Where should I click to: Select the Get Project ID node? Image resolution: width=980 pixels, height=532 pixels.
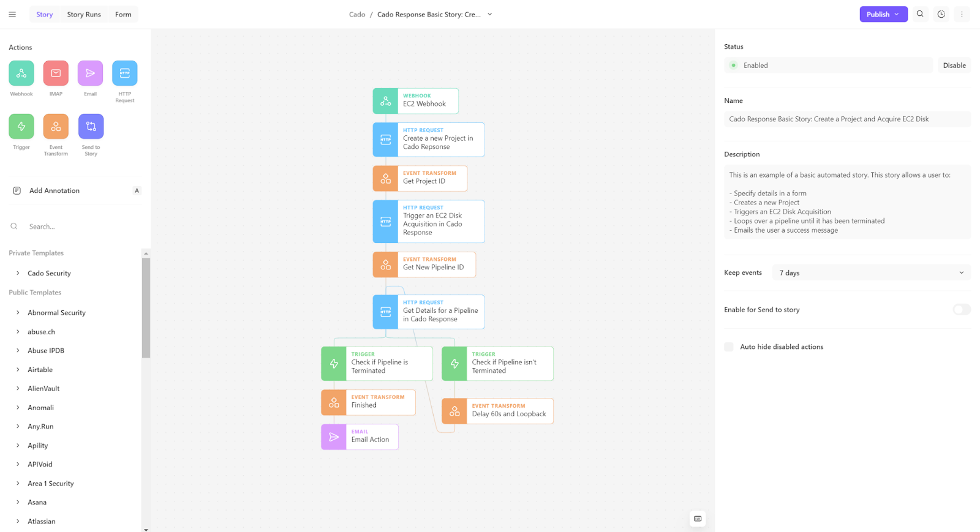click(x=420, y=178)
